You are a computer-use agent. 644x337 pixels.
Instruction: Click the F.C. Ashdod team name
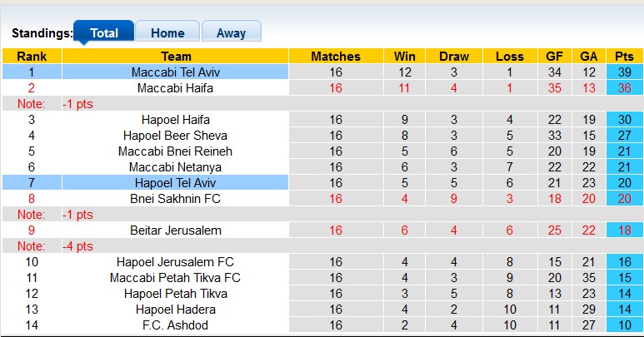(x=175, y=325)
